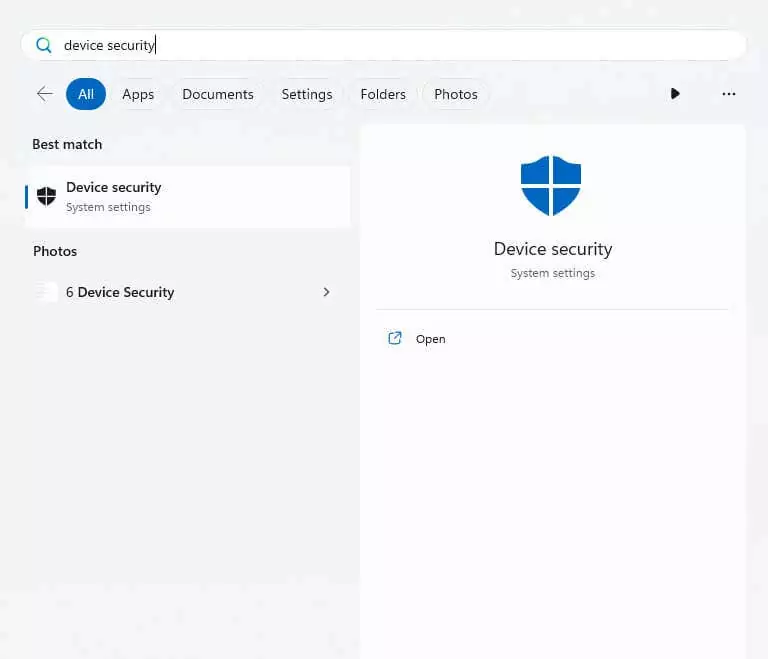Select the All filter tab

(86, 94)
